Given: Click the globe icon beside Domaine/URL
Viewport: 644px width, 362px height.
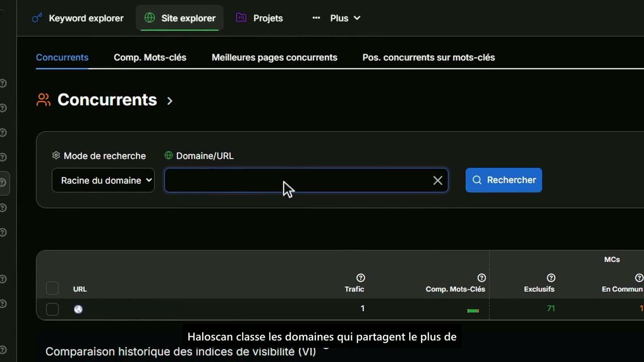Looking at the screenshot, I should coord(169,155).
